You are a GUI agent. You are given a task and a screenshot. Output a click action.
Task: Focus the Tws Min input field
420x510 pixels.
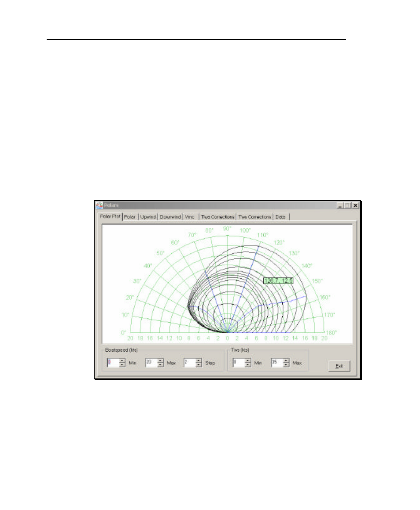pyautogui.click(x=239, y=363)
